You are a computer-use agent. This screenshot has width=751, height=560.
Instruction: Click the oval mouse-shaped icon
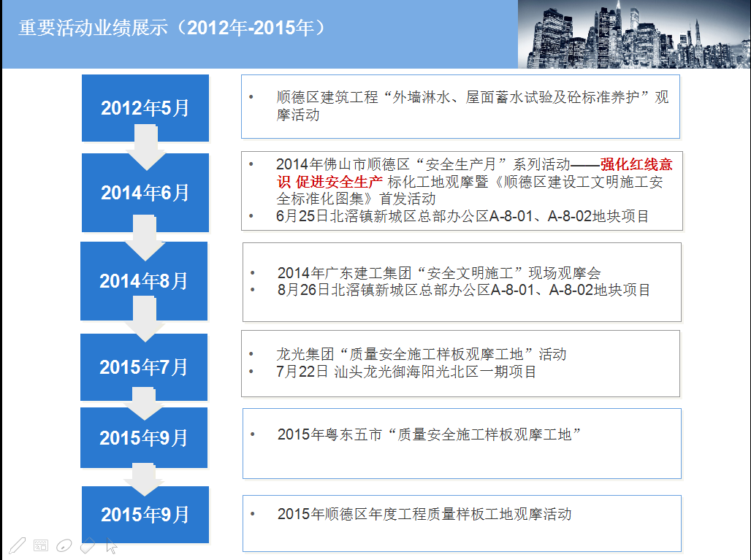[64, 545]
